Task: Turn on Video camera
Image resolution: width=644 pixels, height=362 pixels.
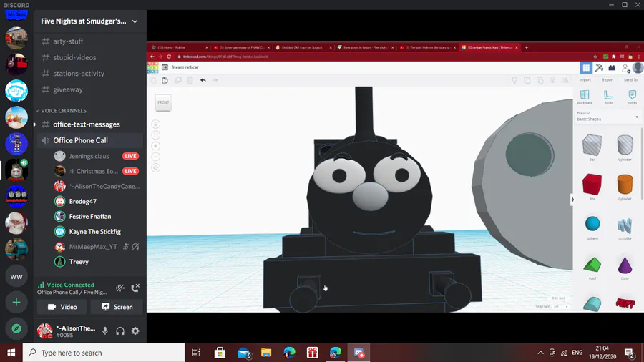Action: coord(62,307)
